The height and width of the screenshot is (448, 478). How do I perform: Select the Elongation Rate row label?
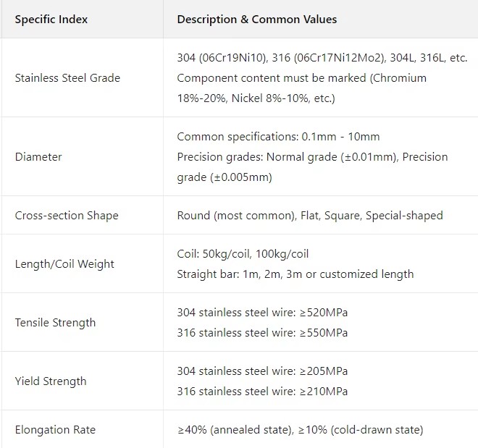tap(55, 430)
